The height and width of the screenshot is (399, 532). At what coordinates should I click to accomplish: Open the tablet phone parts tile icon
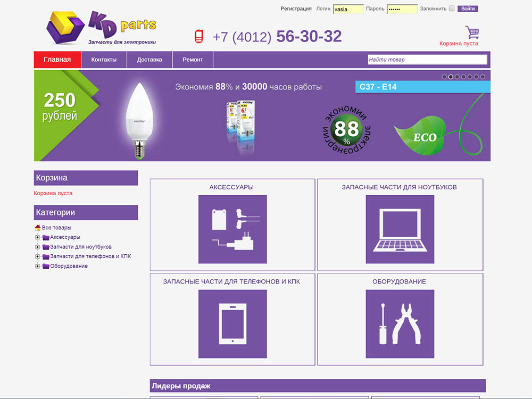[232, 323]
